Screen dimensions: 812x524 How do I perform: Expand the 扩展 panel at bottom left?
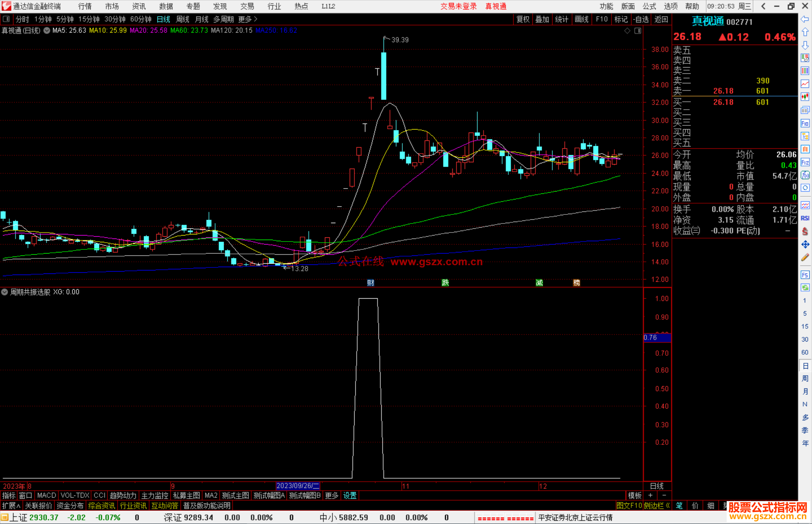click(11, 506)
